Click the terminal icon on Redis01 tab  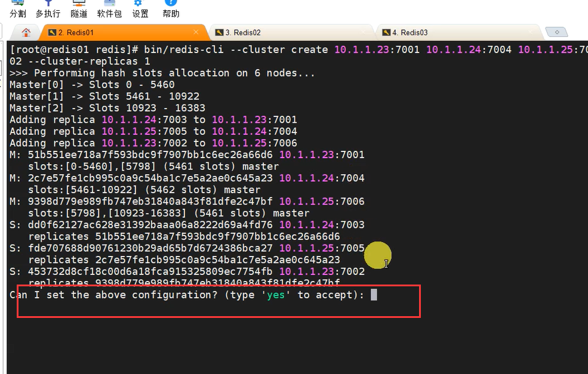(53, 33)
